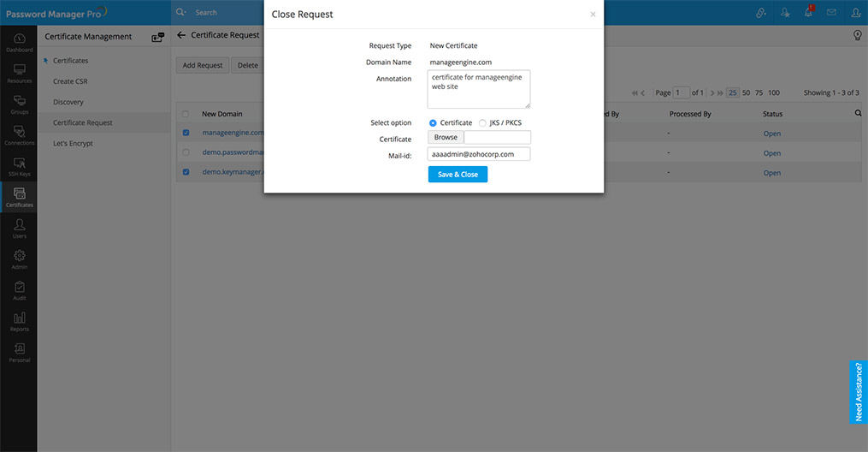The width and height of the screenshot is (868, 452).
Task: Click the Password Manager Pro logo
Action: [x=56, y=13]
